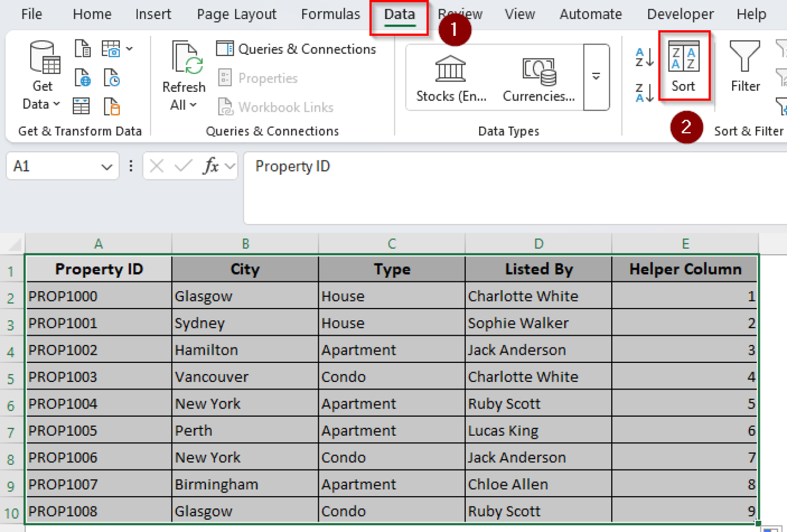Click the Existing Connections icon

(x=112, y=106)
